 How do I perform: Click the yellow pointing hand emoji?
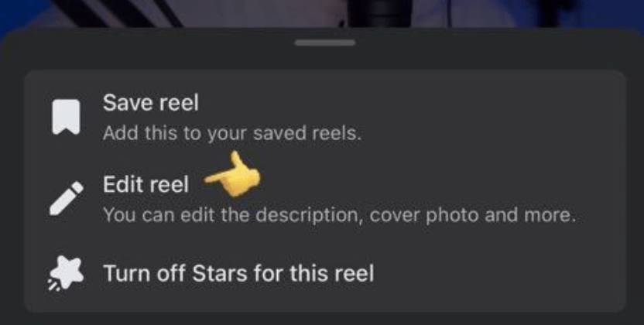click(x=232, y=175)
